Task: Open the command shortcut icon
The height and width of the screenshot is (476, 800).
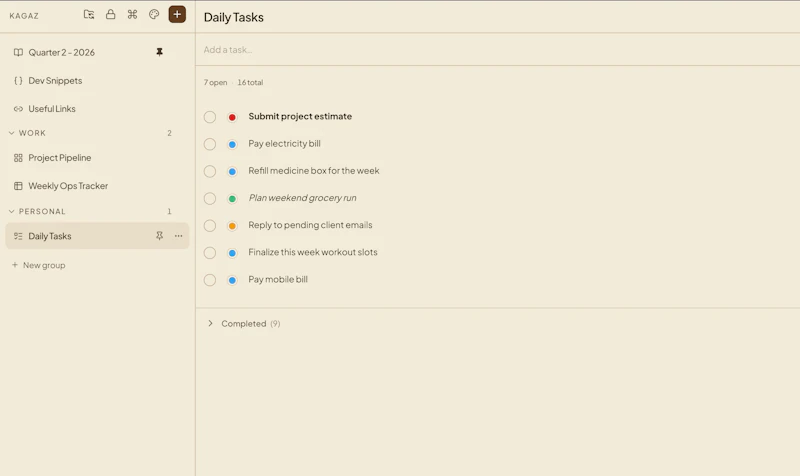Action: click(x=132, y=14)
